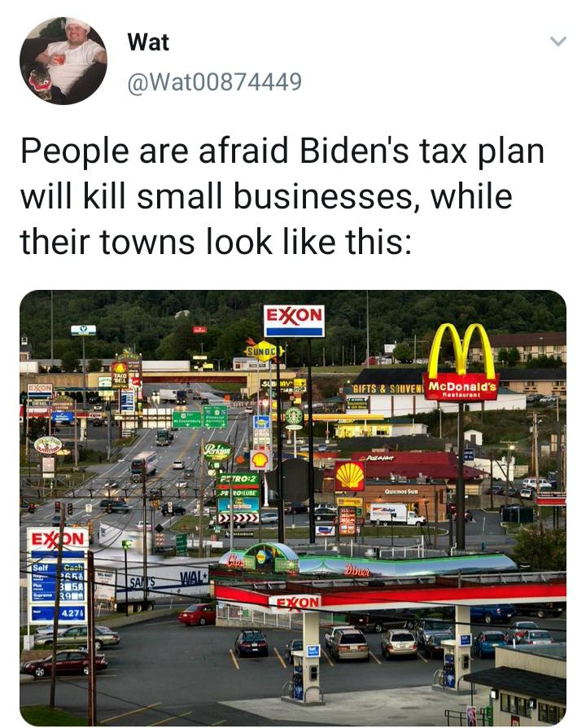This screenshot has height=728, width=586.
Task: Click the Wat profile avatar picture
Action: pos(63,61)
